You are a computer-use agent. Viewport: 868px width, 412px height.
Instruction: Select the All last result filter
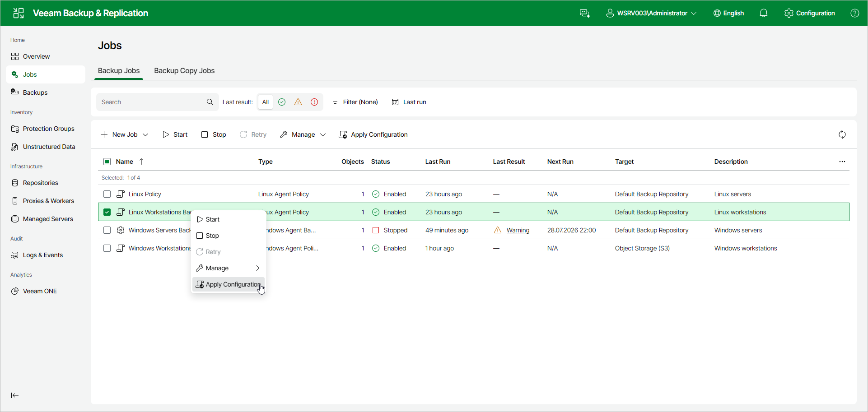[x=266, y=102]
